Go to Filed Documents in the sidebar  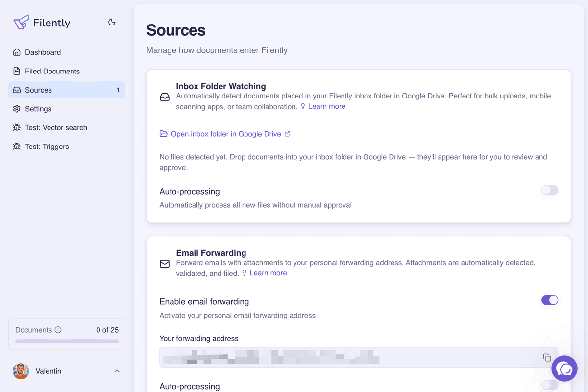click(52, 71)
